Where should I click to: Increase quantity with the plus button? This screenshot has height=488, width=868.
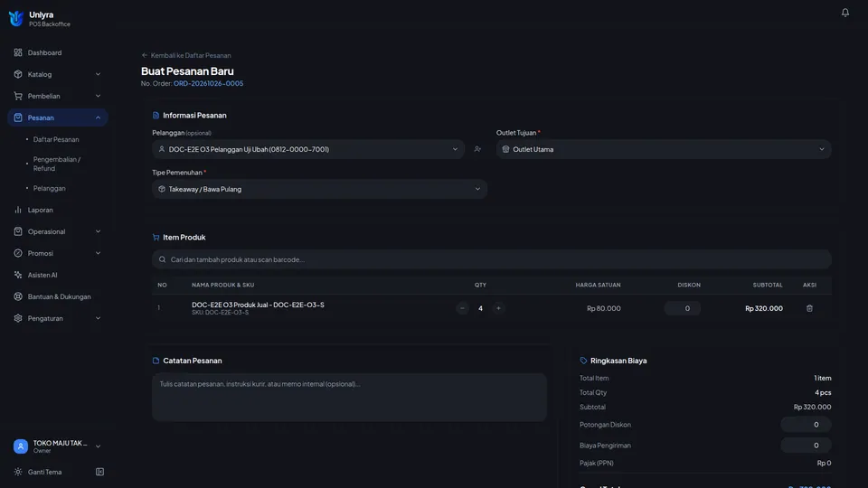[498, 308]
